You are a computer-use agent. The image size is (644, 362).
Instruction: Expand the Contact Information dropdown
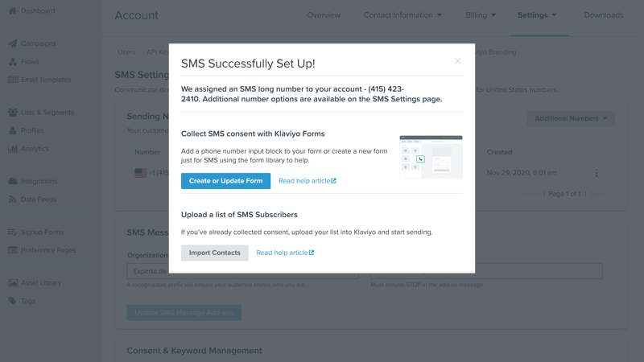coord(402,15)
